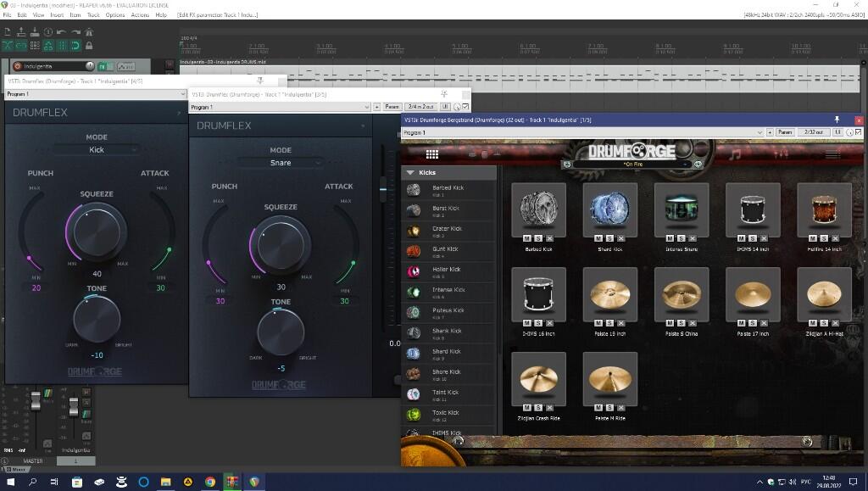This screenshot has width=868, height=491.
Task: Select Barbed Kick in the Kicks list
Action: tap(448, 191)
